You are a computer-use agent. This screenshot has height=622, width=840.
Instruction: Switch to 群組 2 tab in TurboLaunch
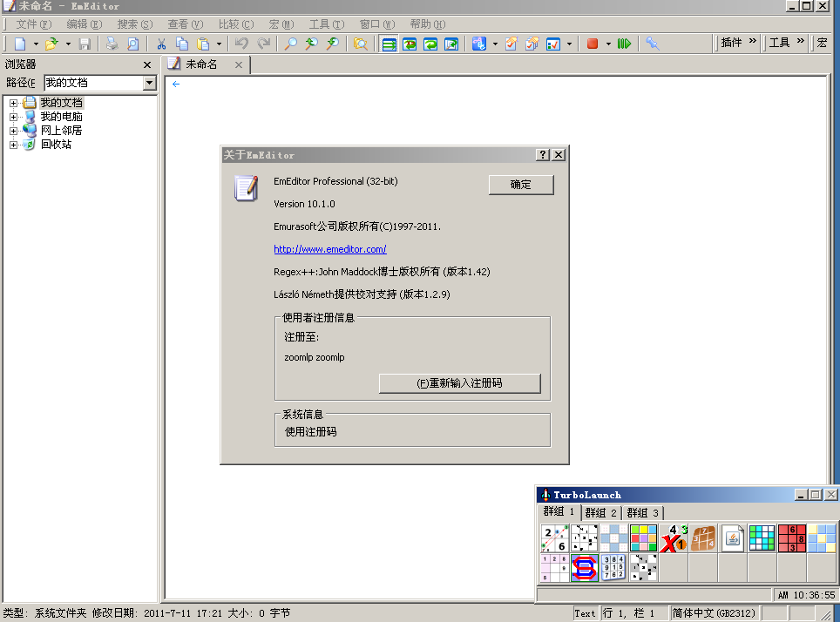600,513
